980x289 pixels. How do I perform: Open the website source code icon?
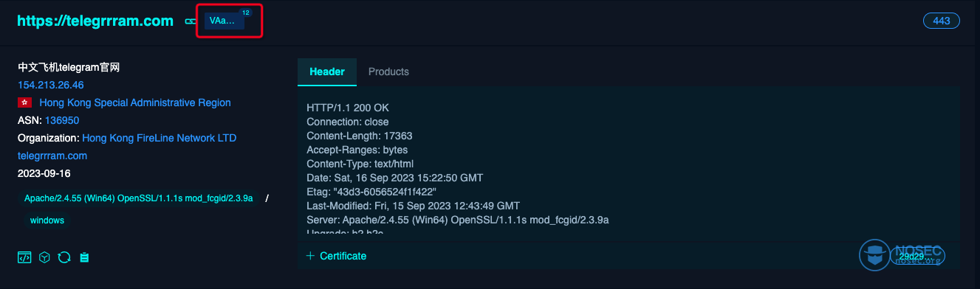point(24,257)
